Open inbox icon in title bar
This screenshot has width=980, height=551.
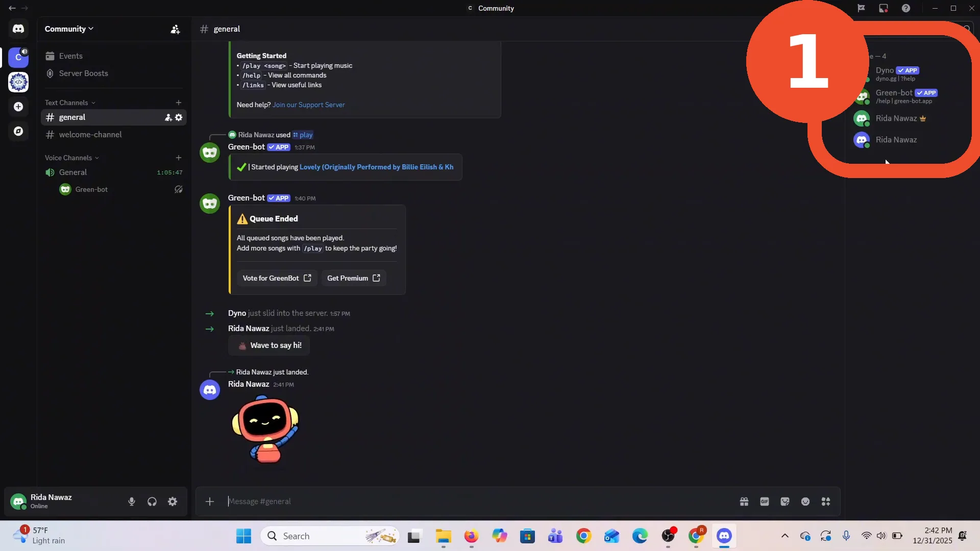(x=884, y=8)
